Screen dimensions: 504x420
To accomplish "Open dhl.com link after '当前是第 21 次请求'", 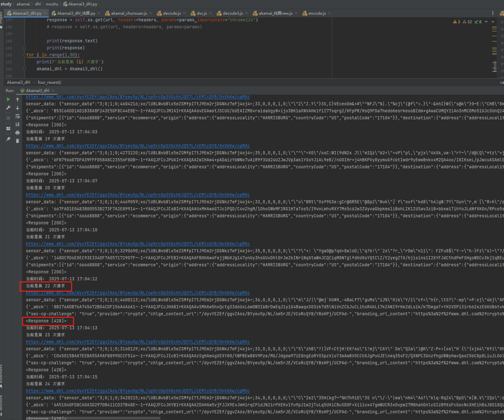I will (138, 244).
